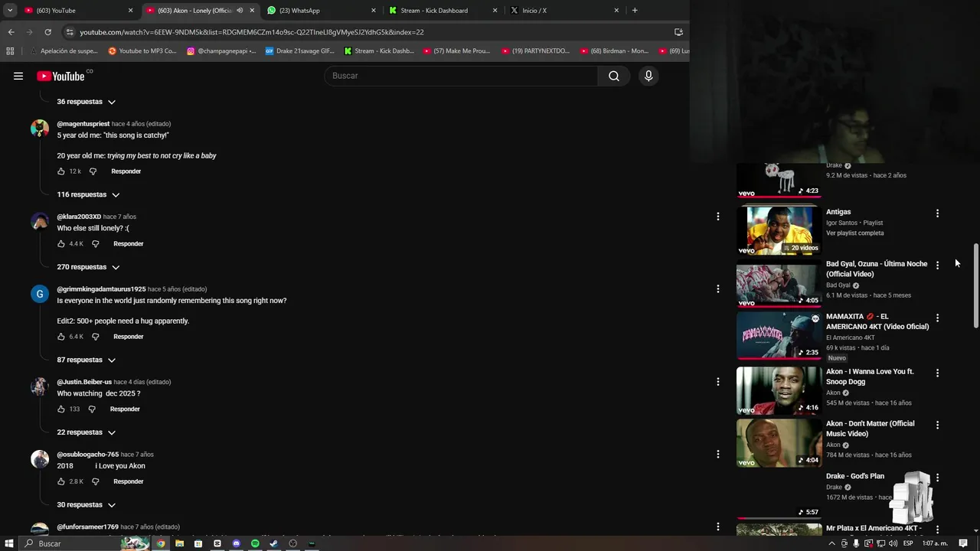Open a new browser tab
Screen dimensions: 980x551
point(635,11)
